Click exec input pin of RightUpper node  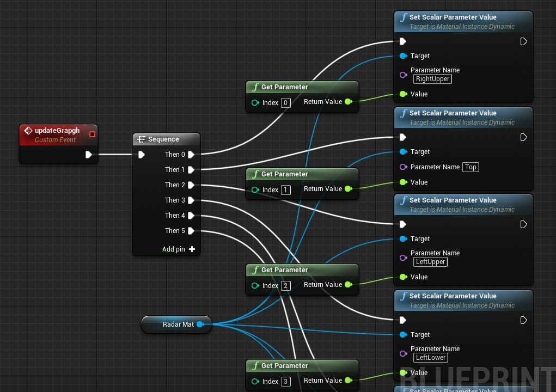tap(403, 41)
